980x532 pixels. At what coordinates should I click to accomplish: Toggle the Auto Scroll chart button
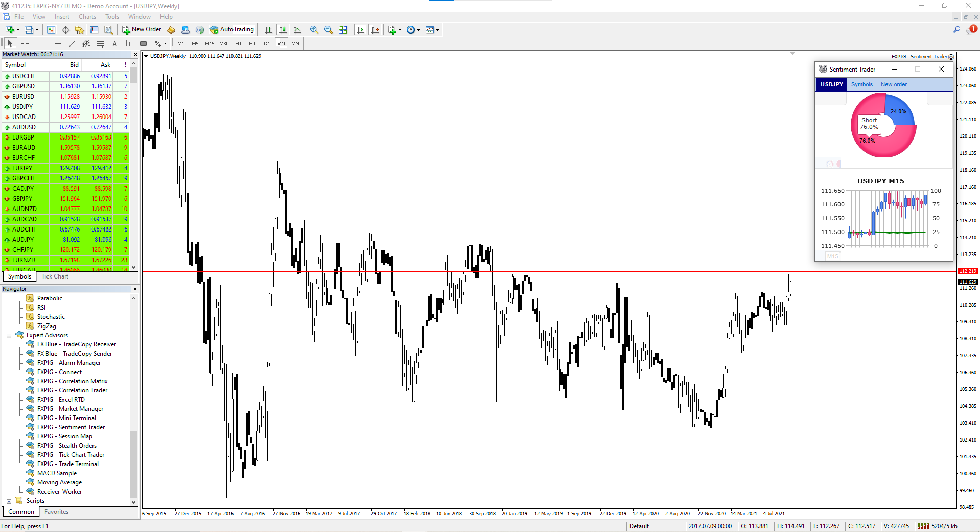(361, 30)
